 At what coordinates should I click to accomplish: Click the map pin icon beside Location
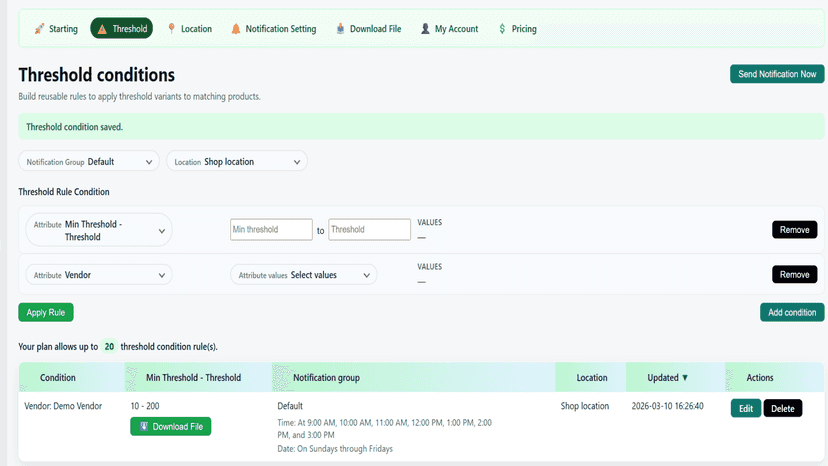[x=171, y=29]
